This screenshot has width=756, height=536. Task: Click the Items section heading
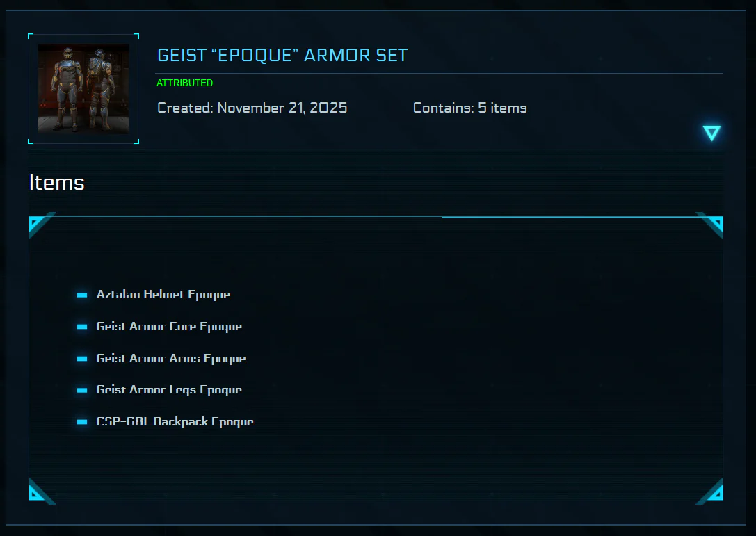click(57, 183)
